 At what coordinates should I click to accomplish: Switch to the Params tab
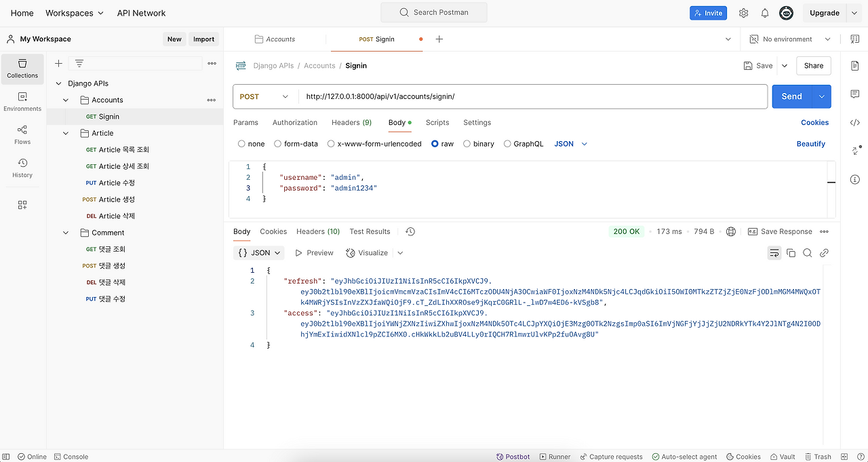click(245, 123)
